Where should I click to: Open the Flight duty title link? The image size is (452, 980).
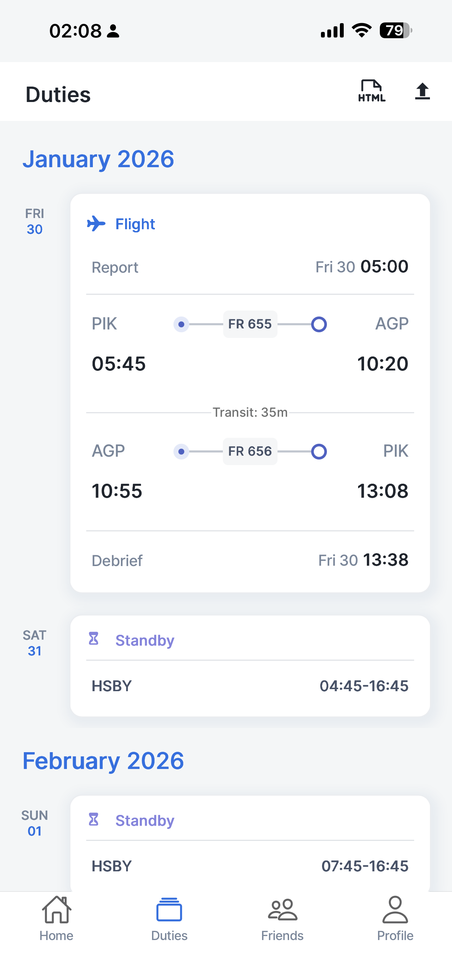[x=135, y=224]
